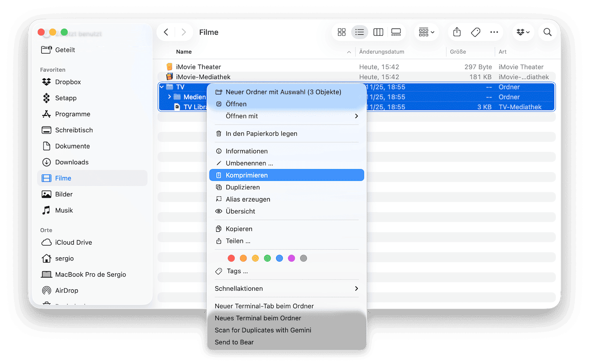The width and height of the screenshot is (589, 364).
Task: Sort by Änderungsdatum column header
Action: click(382, 52)
